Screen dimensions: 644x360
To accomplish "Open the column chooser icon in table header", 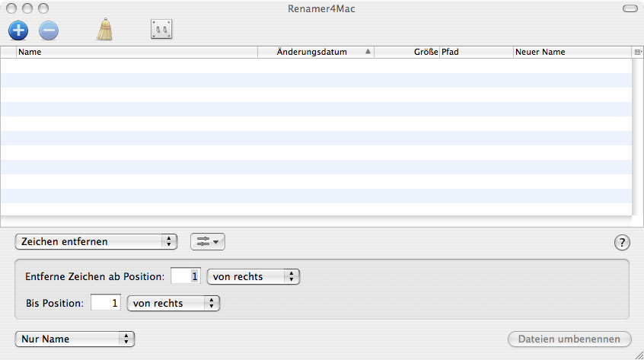I will tap(637, 53).
